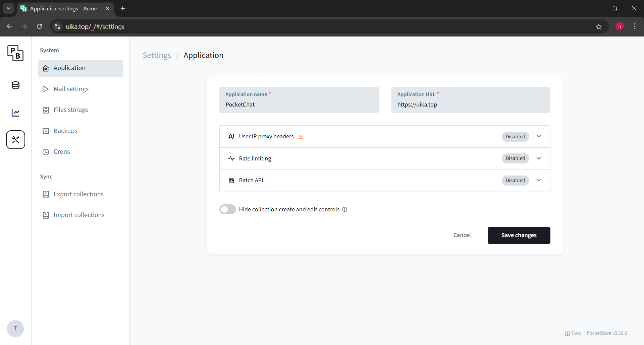Bookmark this page with the star icon
644x345 pixels.
coord(599,26)
